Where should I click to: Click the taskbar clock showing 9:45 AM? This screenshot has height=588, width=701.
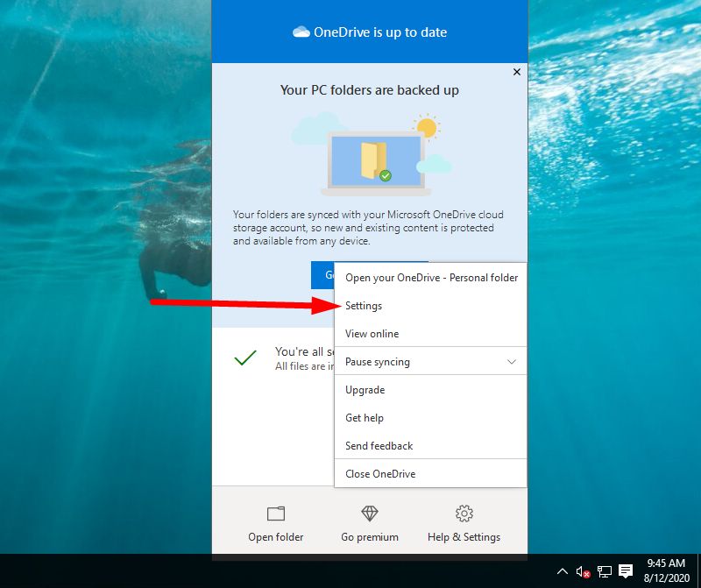point(665,570)
